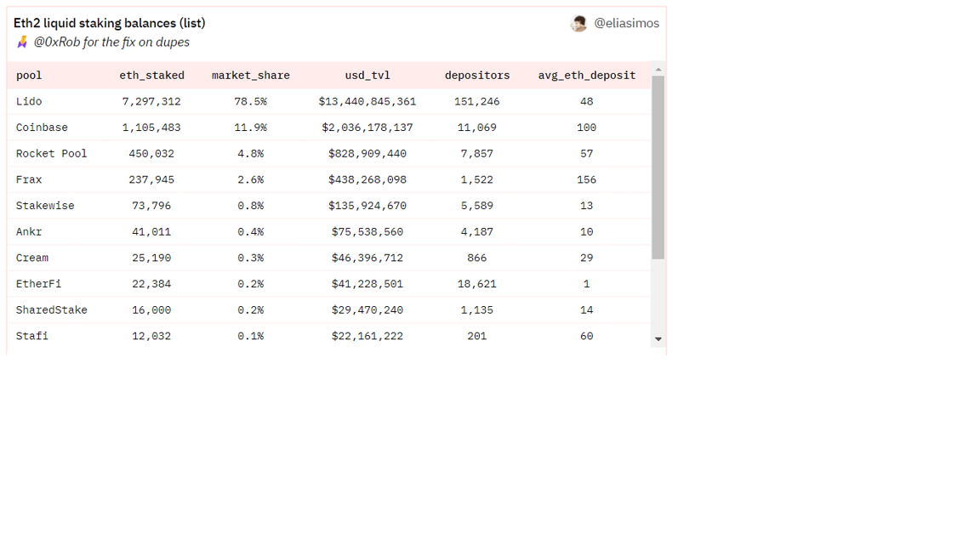Viewport: 980px width, 551px height.
Task: Select the Stafi pool cell
Action: [32, 337]
